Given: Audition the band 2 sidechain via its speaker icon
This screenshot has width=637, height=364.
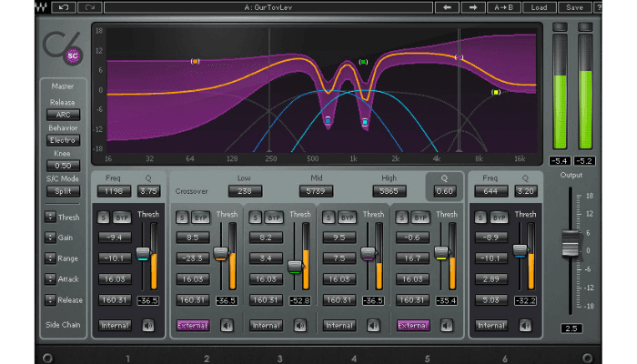Looking at the screenshot, I should [x=227, y=326].
